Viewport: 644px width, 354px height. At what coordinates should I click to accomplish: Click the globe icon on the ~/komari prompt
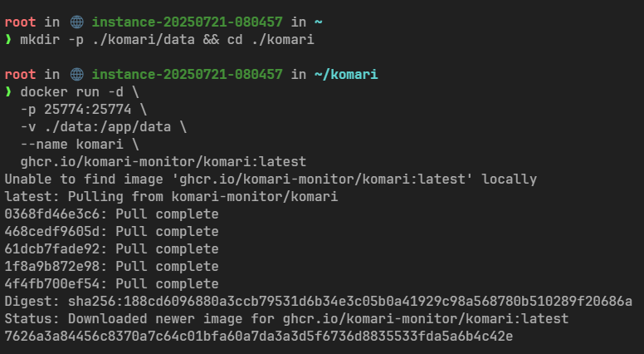click(77, 75)
